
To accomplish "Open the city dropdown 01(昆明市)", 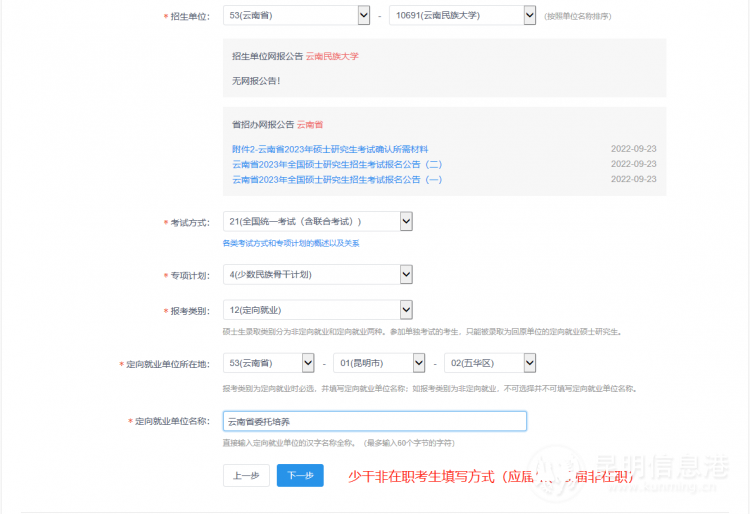I will (378, 363).
